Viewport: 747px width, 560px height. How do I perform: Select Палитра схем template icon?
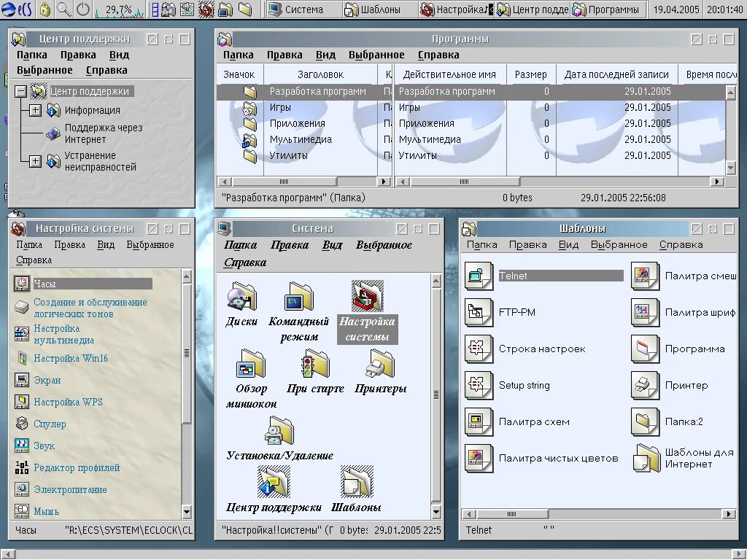479,421
